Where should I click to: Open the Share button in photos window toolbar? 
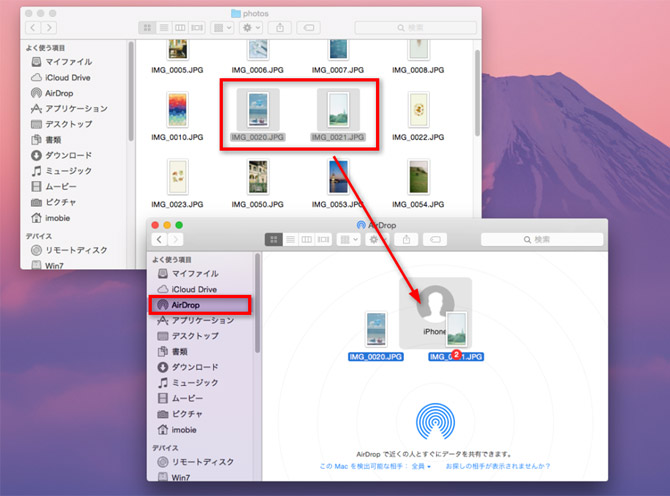282,28
